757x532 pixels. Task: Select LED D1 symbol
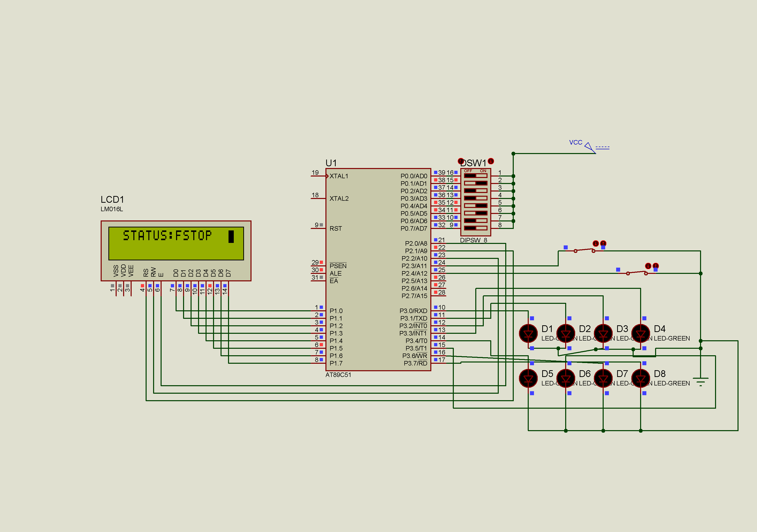528,334
